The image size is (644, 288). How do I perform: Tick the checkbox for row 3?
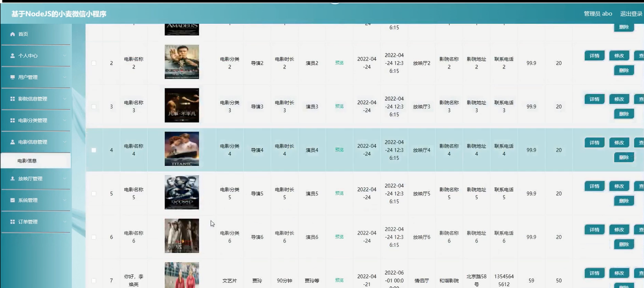94,107
